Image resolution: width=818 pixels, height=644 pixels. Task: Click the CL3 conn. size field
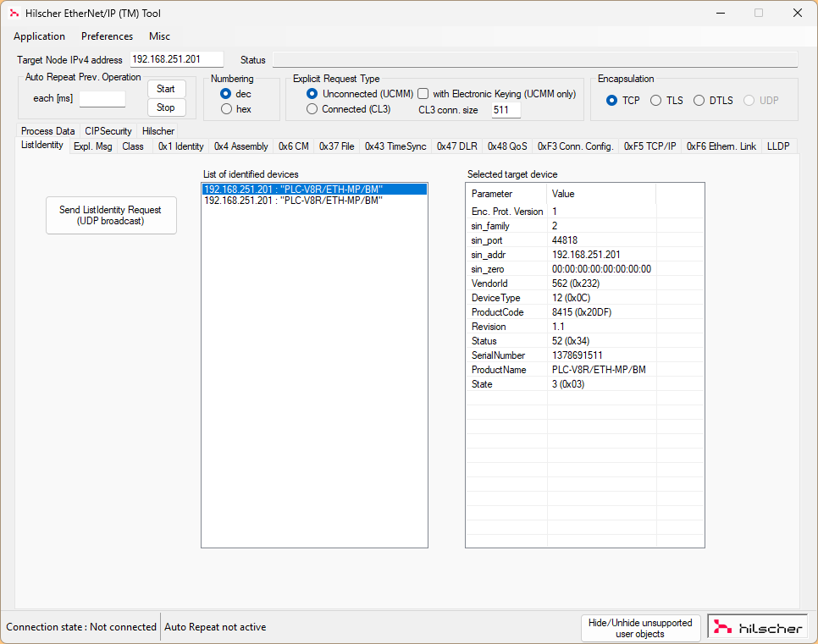(506, 110)
